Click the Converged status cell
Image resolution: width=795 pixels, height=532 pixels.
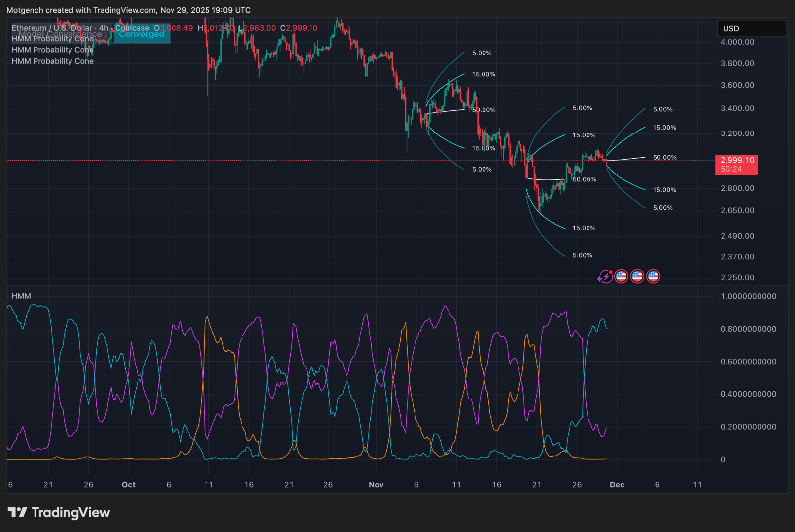[141, 34]
